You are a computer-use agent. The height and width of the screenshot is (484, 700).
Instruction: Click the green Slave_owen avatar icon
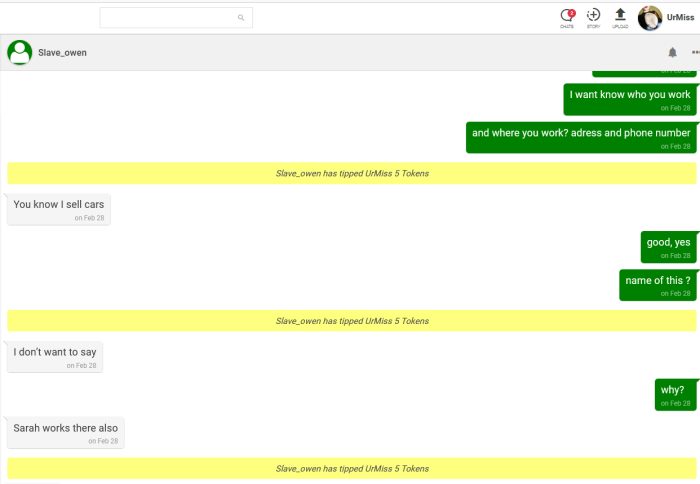click(x=19, y=52)
